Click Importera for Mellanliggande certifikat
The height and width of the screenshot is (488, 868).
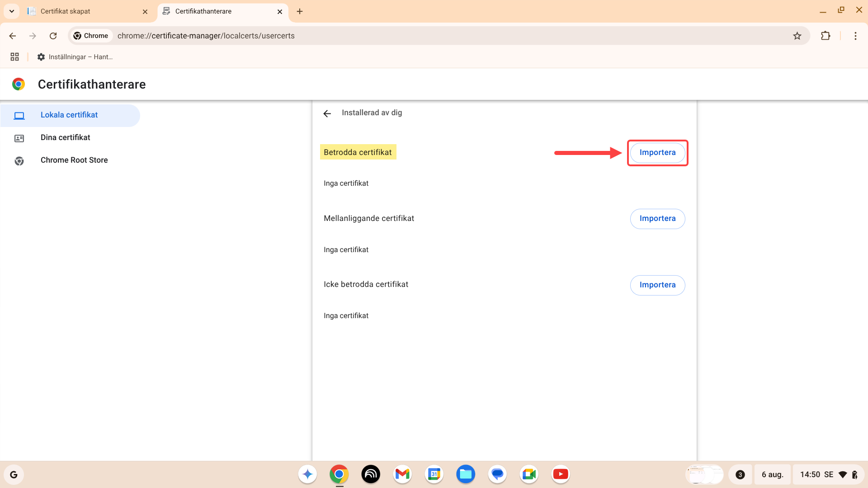pyautogui.click(x=657, y=219)
